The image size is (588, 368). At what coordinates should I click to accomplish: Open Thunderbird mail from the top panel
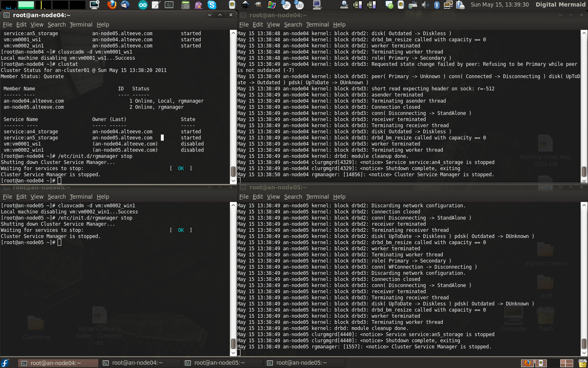[x=125, y=4]
